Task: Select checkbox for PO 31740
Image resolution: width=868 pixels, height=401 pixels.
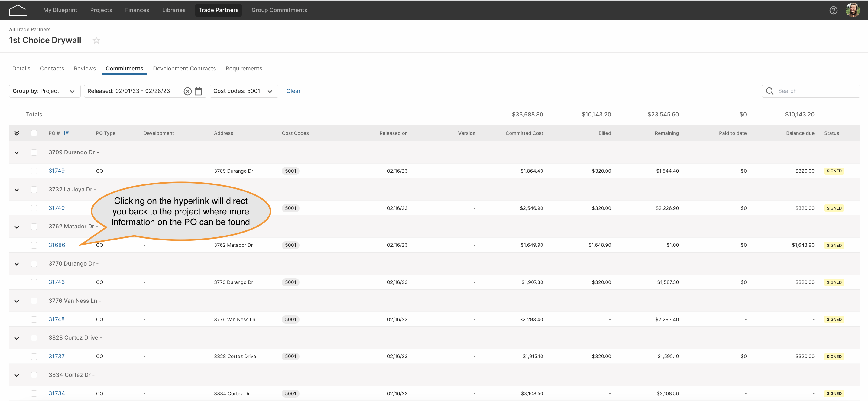Action: pyautogui.click(x=34, y=208)
